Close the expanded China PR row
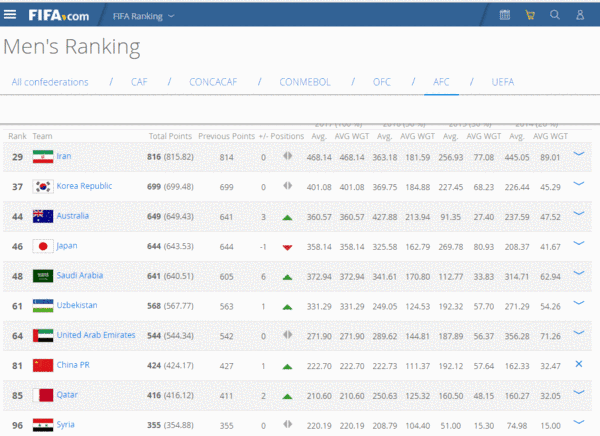600x436 pixels. pyautogui.click(x=579, y=364)
